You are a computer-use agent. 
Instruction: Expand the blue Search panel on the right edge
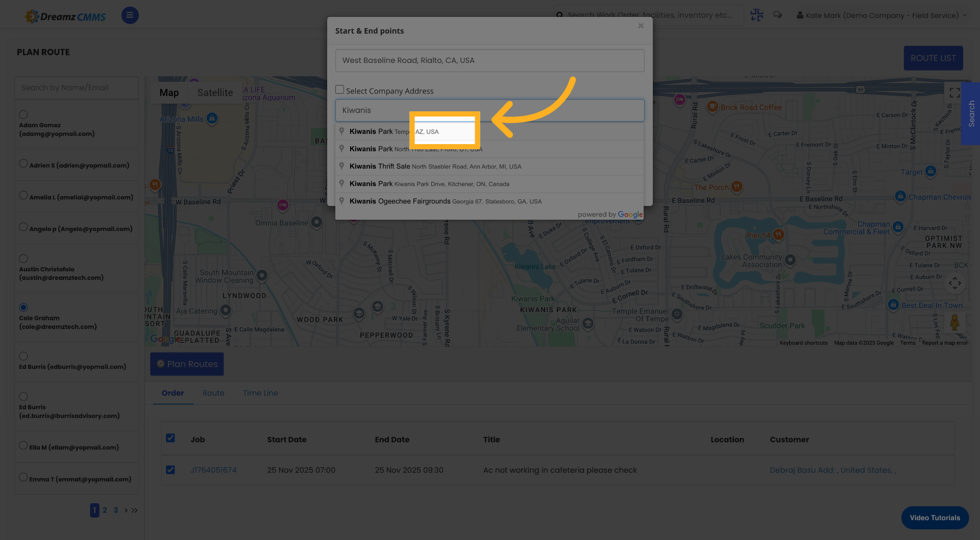point(970,114)
